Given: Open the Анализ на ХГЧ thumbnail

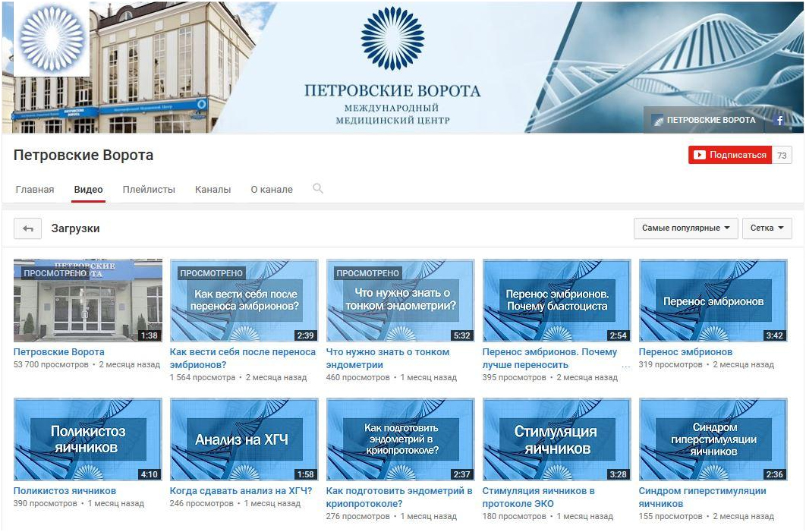Looking at the screenshot, I should (244, 439).
